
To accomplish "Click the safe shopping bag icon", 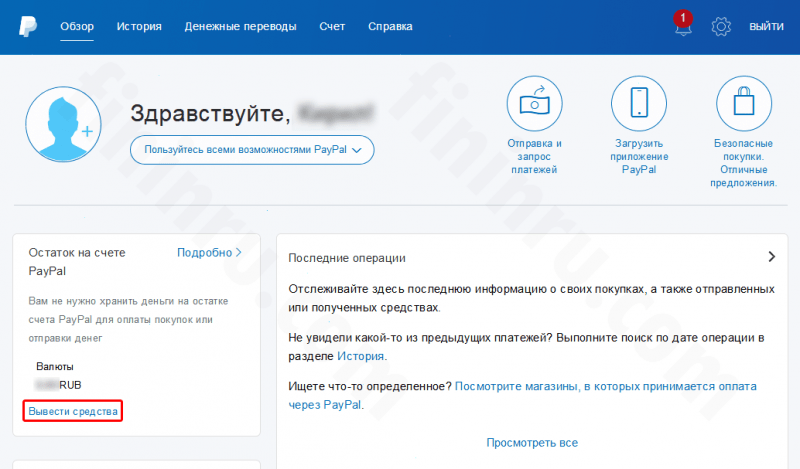I will pos(744,104).
